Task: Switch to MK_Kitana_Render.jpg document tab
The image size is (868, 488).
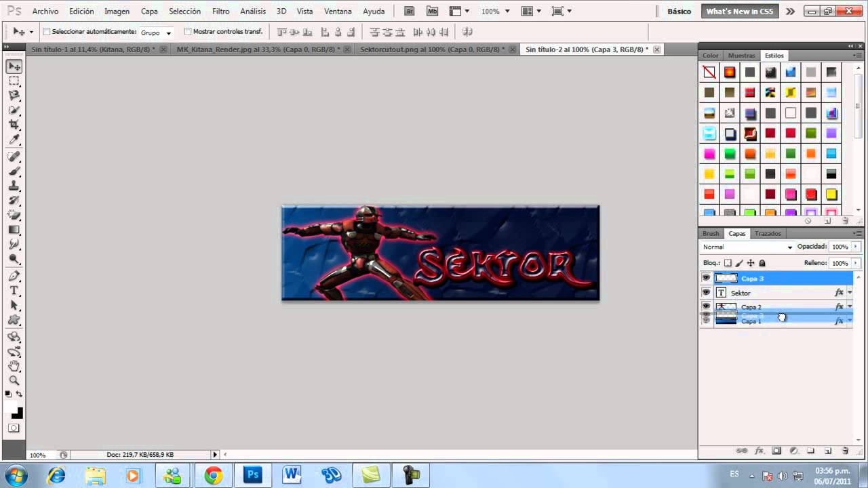Action: [257, 49]
